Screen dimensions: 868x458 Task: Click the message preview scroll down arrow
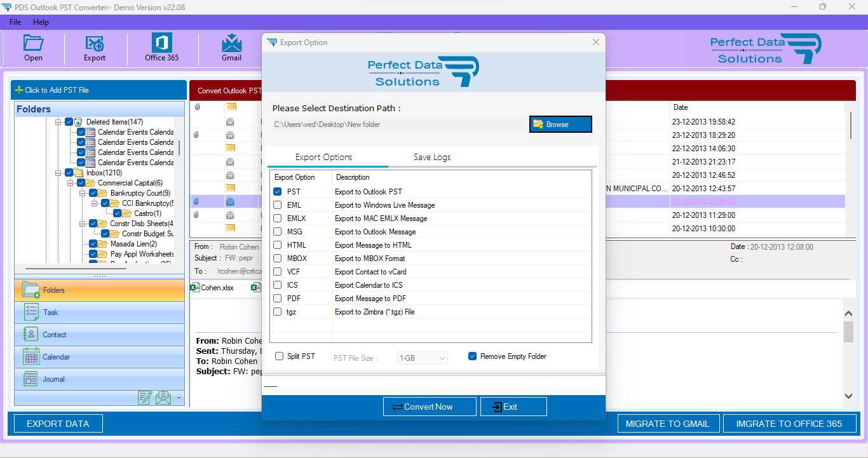pyautogui.click(x=848, y=396)
